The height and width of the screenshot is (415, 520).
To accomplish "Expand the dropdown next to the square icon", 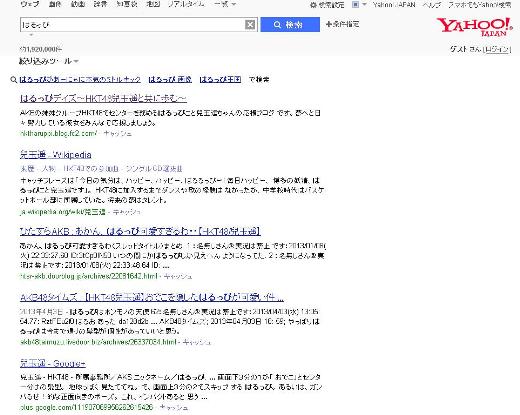I will (364, 5).
